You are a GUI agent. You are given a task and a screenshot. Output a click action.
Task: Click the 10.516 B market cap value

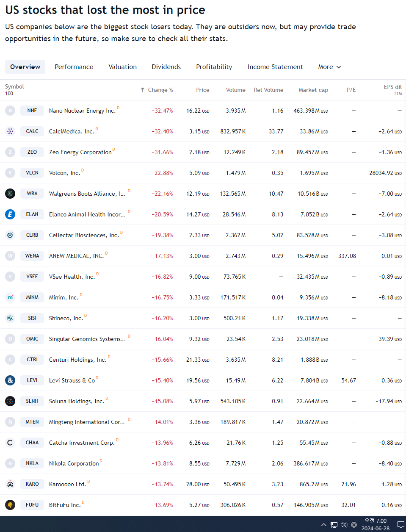(313, 194)
